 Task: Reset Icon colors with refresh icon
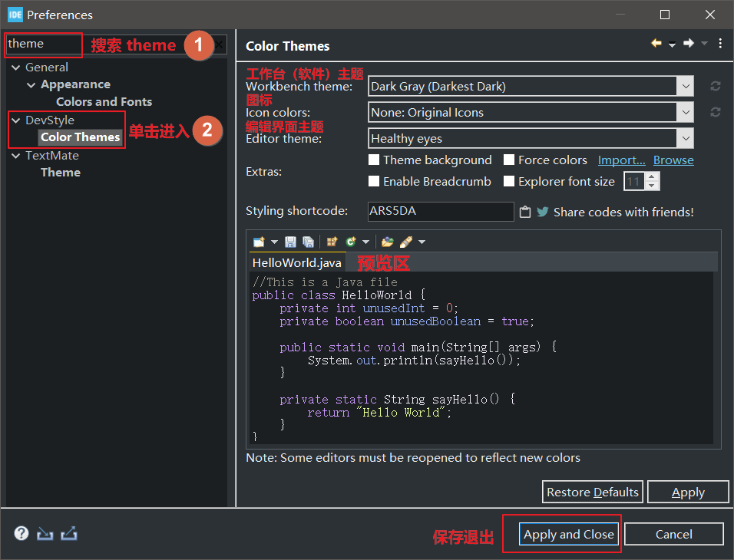[x=716, y=112]
